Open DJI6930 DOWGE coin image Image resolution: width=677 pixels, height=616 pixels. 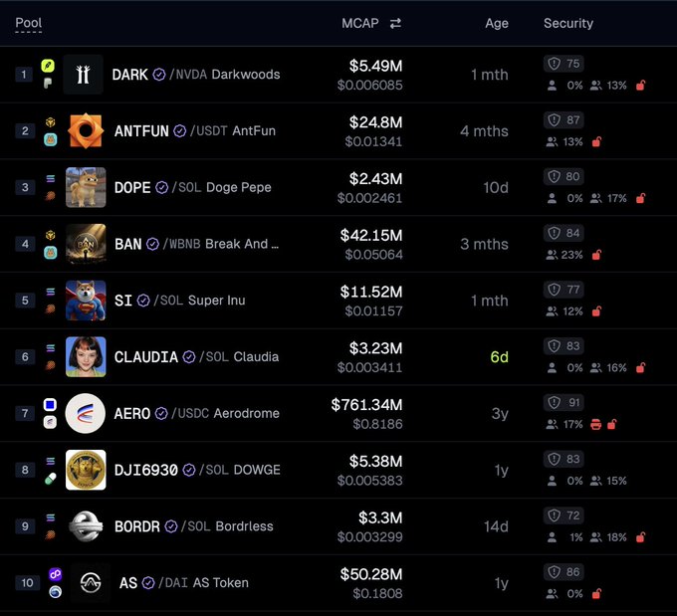(86, 470)
